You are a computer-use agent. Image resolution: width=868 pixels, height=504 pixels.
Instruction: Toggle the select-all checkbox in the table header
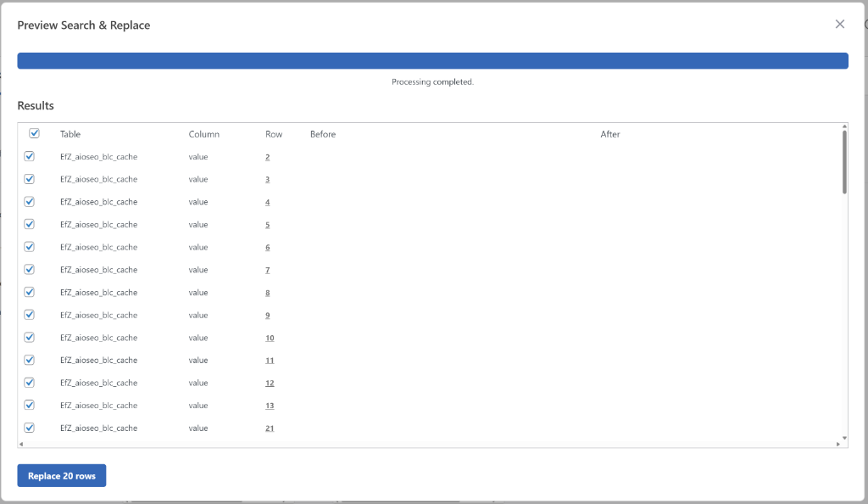coord(34,133)
